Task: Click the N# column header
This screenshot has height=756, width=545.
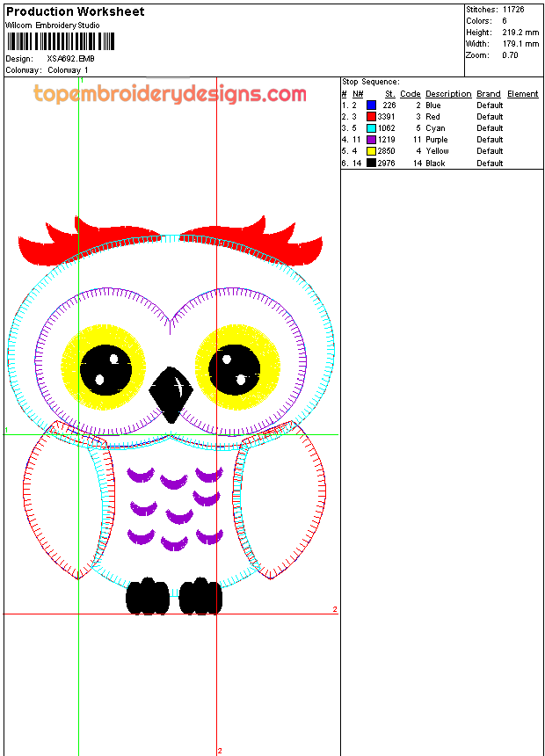Action: point(358,94)
